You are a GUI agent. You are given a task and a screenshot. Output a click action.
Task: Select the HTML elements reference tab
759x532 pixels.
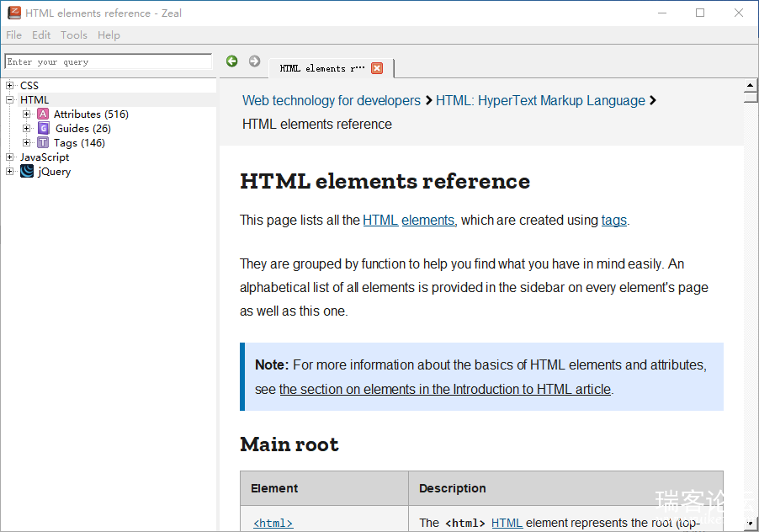click(322, 68)
